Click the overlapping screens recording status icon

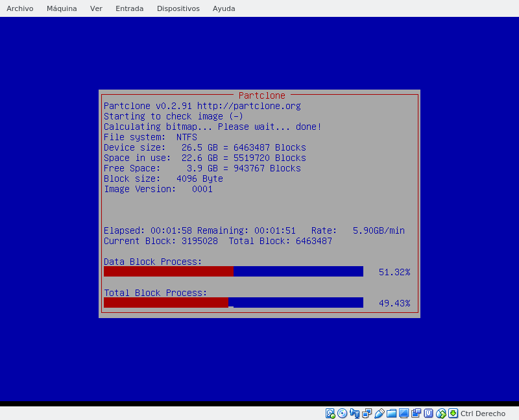(416, 414)
